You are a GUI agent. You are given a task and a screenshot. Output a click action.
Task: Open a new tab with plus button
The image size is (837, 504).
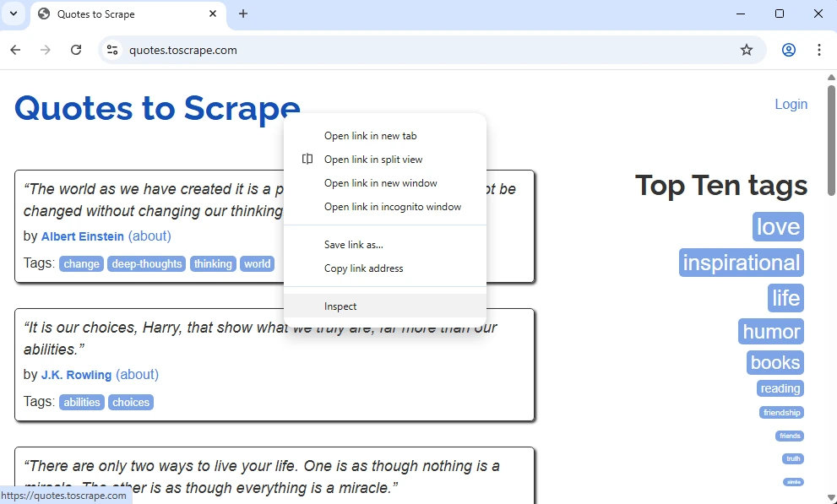coord(243,14)
